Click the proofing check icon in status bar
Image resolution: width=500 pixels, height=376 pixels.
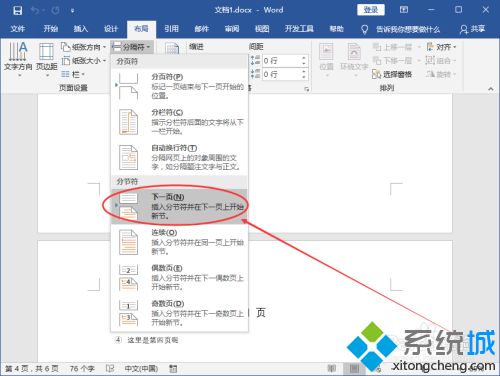pyautogui.click(x=110, y=368)
